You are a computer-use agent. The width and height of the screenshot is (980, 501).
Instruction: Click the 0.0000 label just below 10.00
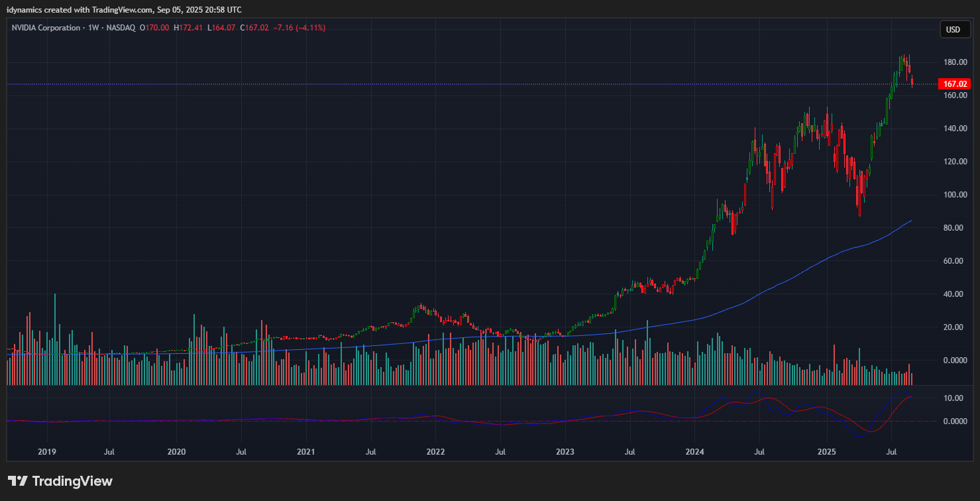pyautogui.click(x=955, y=421)
